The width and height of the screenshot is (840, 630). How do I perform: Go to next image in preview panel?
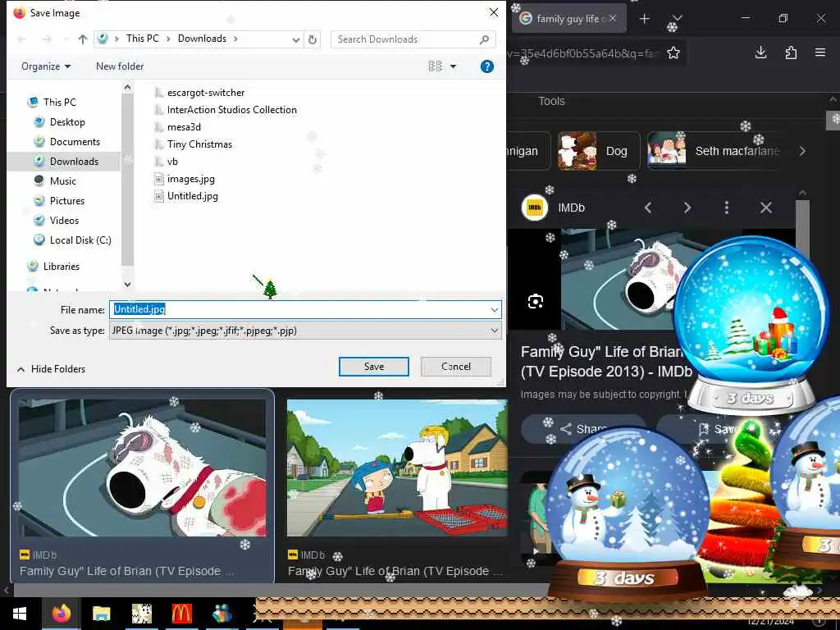pyautogui.click(x=687, y=208)
